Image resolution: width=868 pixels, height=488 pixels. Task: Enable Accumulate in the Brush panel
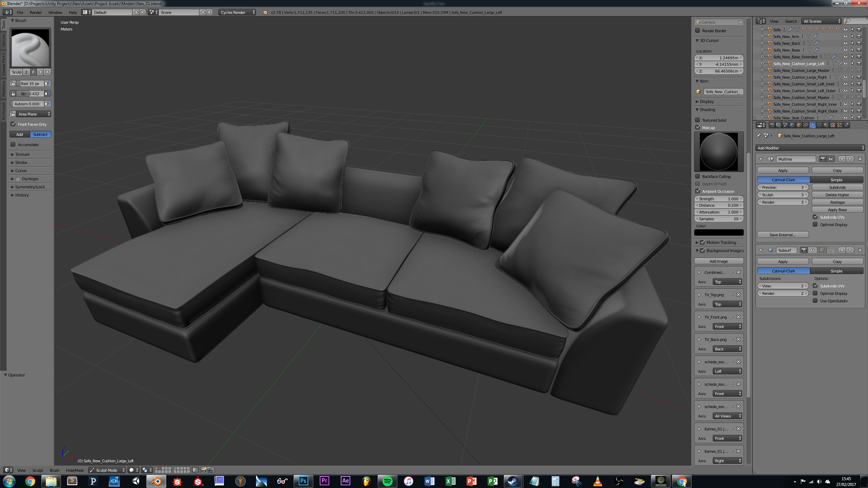(13, 144)
